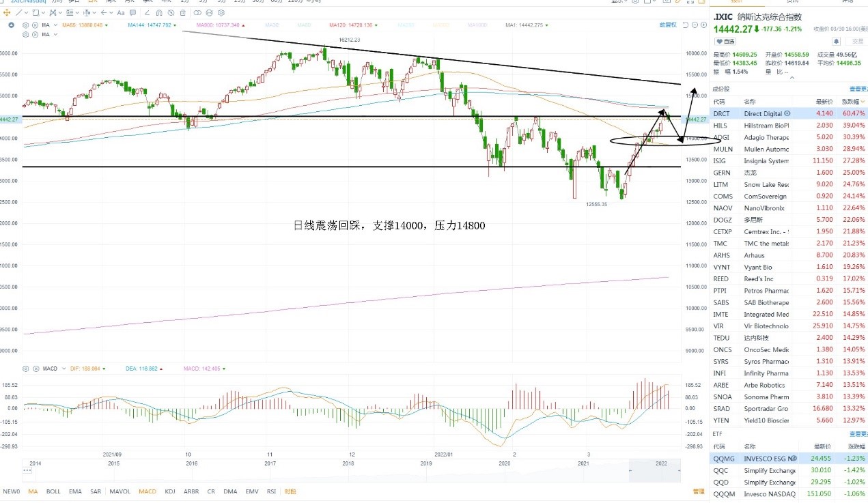The height and width of the screenshot is (503, 868).
Task: Enable the magnet snap tool
Action: point(159,12)
